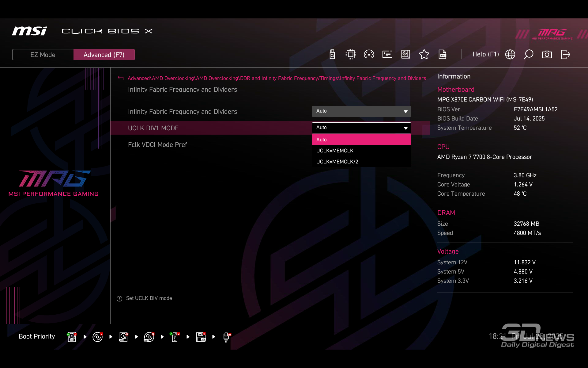Click the CPU Frequency 3.80 GHz value
Viewport: 588px width, 368px height.
[x=525, y=175]
